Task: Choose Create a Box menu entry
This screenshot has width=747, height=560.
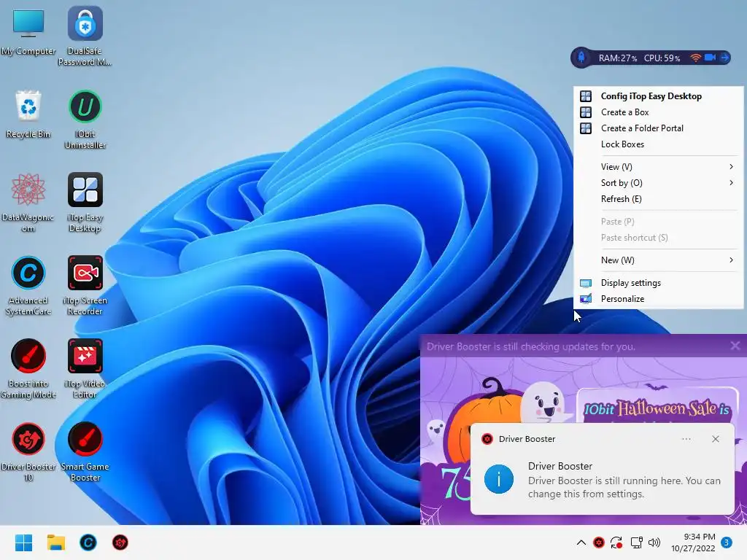Action: pos(659,112)
